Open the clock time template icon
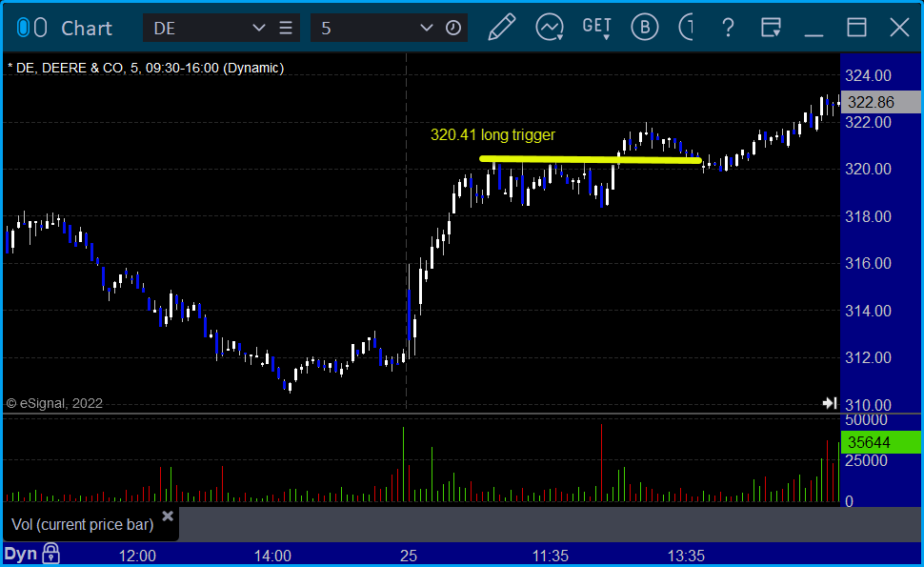The height and width of the screenshot is (567, 924). coord(453,28)
